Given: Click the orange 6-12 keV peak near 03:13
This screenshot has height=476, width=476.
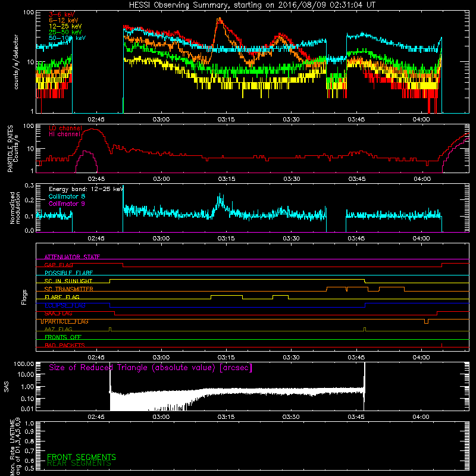Looking at the screenshot, I should click(x=219, y=20).
